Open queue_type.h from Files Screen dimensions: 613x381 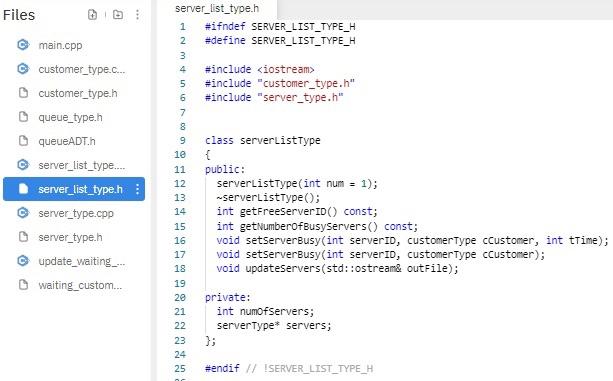(x=70, y=117)
